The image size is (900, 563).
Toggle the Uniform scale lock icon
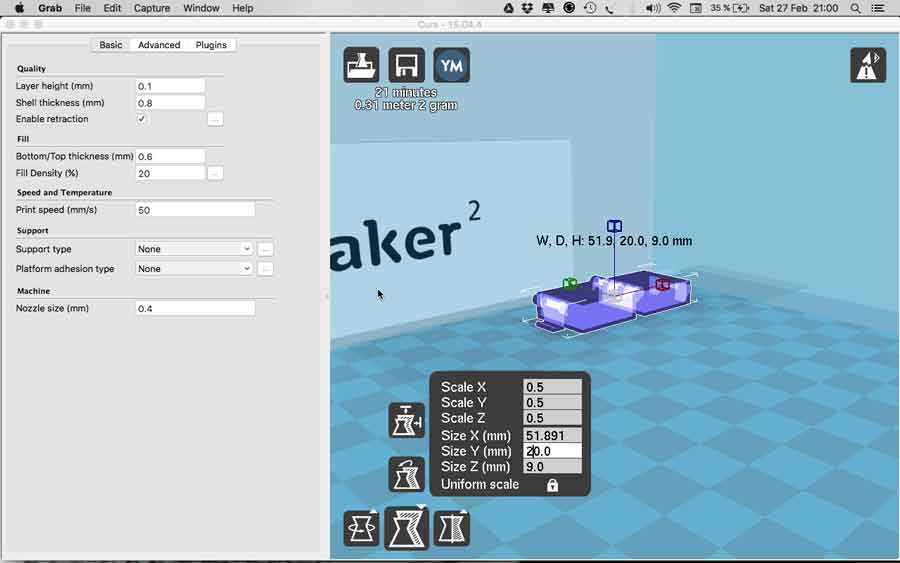pos(552,486)
